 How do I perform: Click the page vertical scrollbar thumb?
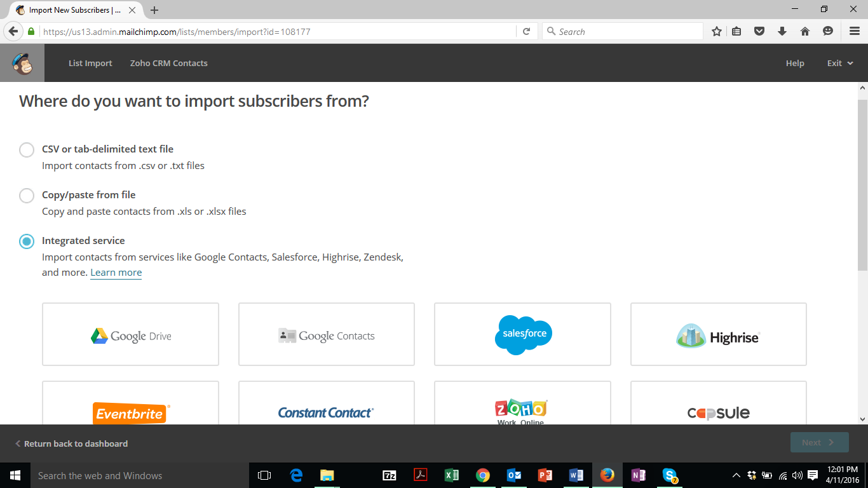pos(862,184)
